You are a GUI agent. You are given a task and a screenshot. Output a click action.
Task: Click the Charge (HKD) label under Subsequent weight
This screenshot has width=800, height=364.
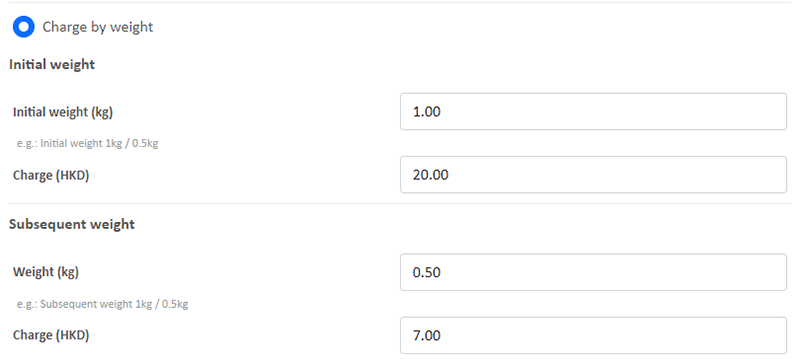51,335
